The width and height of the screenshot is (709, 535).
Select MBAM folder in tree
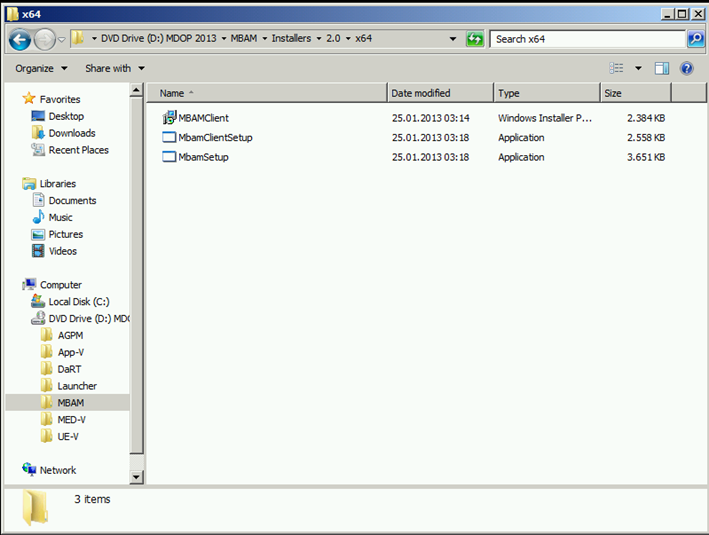tap(71, 402)
